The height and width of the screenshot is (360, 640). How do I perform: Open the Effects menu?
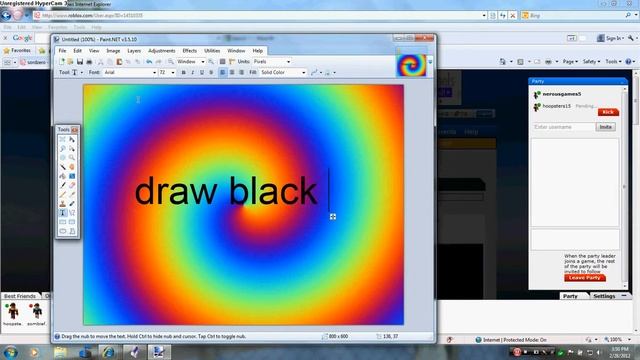point(189,51)
